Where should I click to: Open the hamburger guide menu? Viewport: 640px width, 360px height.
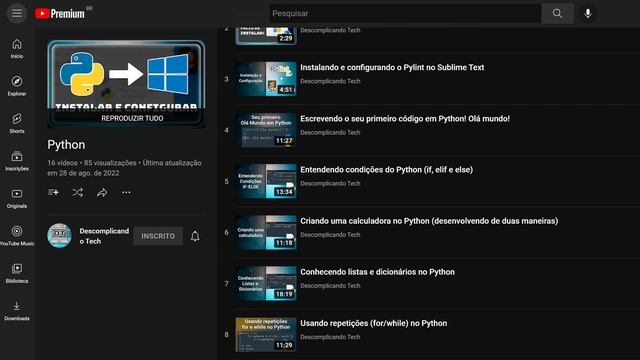click(17, 13)
